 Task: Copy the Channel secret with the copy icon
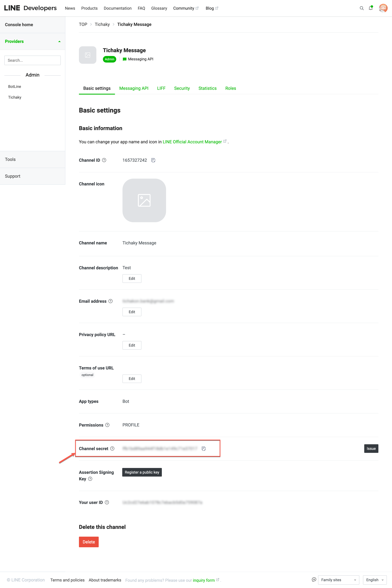click(x=204, y=449)
